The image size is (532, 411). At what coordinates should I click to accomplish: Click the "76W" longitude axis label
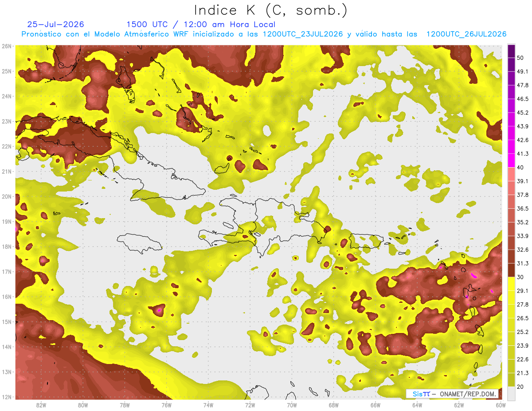pos(167,405)
